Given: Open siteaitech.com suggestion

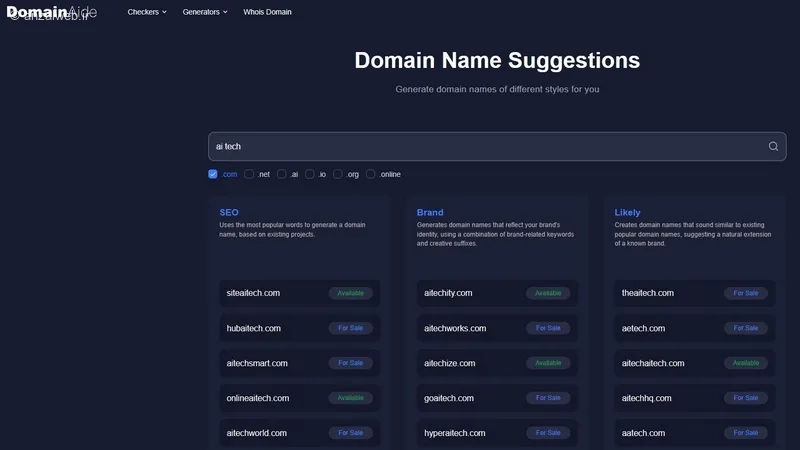Looking at the screenshot, I should click(253, 293).
